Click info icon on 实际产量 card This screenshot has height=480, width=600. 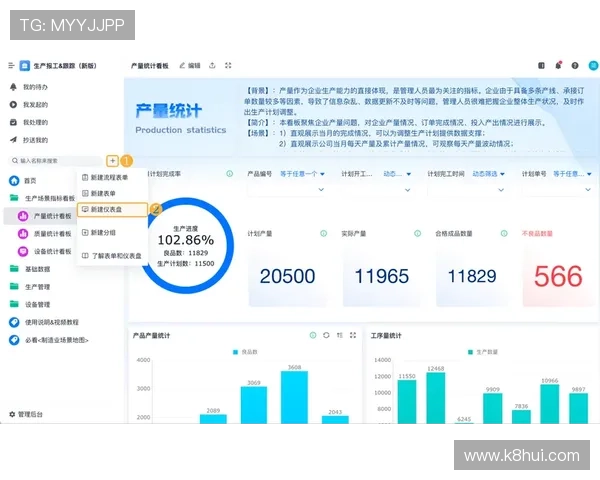(x=417, y=233)
